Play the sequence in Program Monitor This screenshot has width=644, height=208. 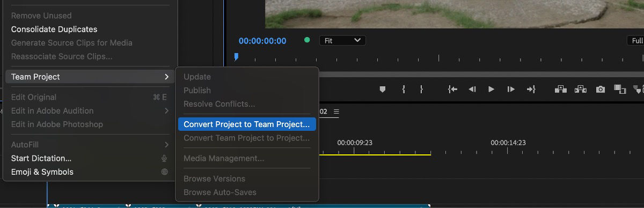click(491, 90)
